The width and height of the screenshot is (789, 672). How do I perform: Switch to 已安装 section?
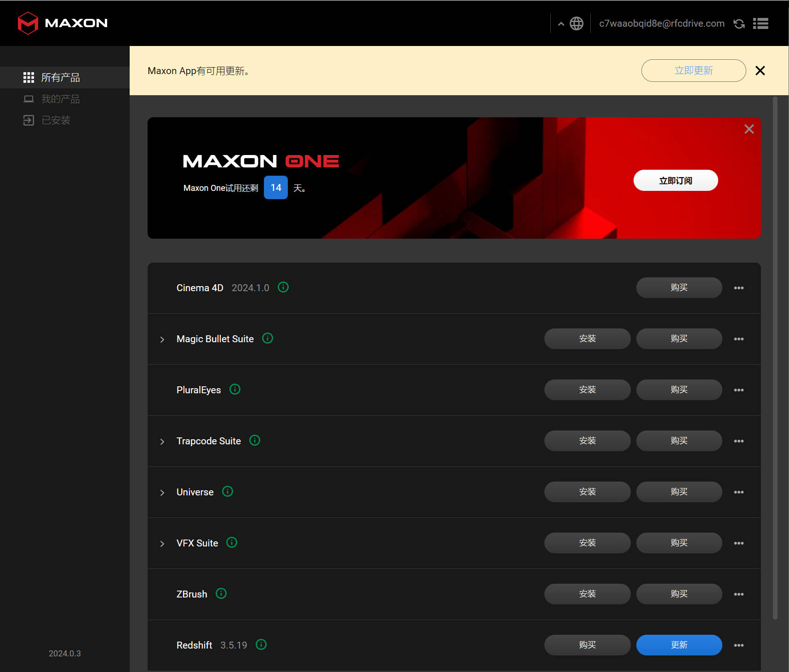56,120
